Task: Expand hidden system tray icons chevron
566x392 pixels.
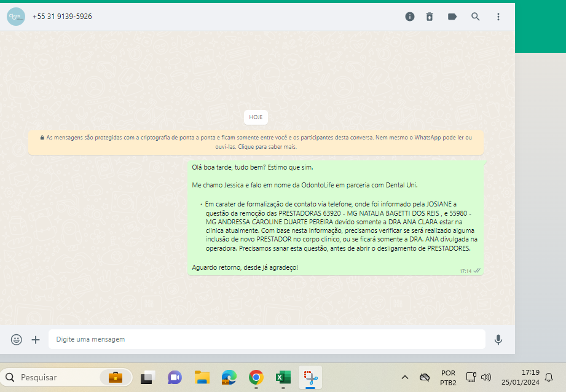Action: pos(405,378)
